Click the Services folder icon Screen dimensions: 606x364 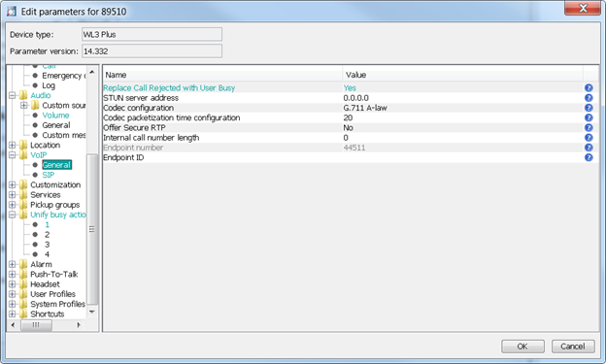[23, 195]
